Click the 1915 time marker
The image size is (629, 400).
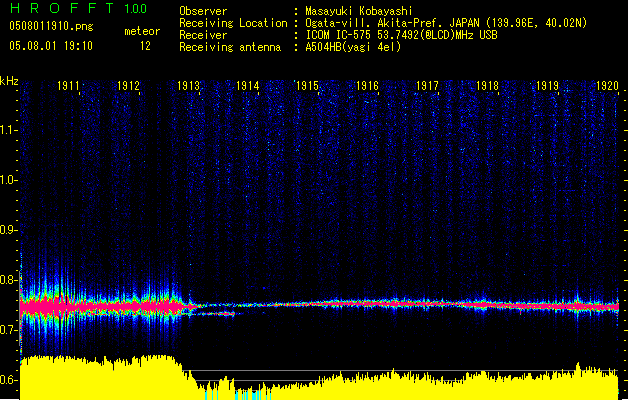[x=307, y=86]
